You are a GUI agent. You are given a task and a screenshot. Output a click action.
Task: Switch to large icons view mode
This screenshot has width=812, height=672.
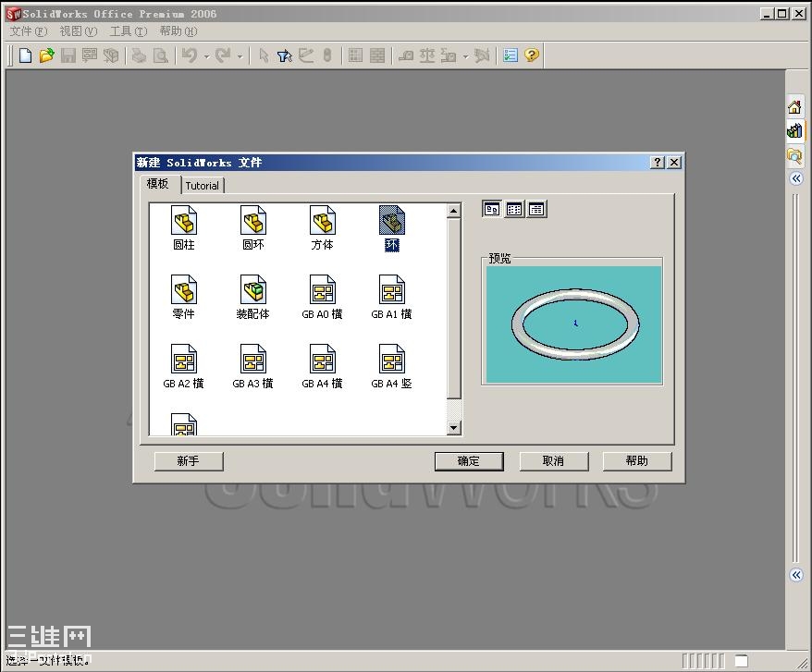pyautogui.click(x=491, y=209)
